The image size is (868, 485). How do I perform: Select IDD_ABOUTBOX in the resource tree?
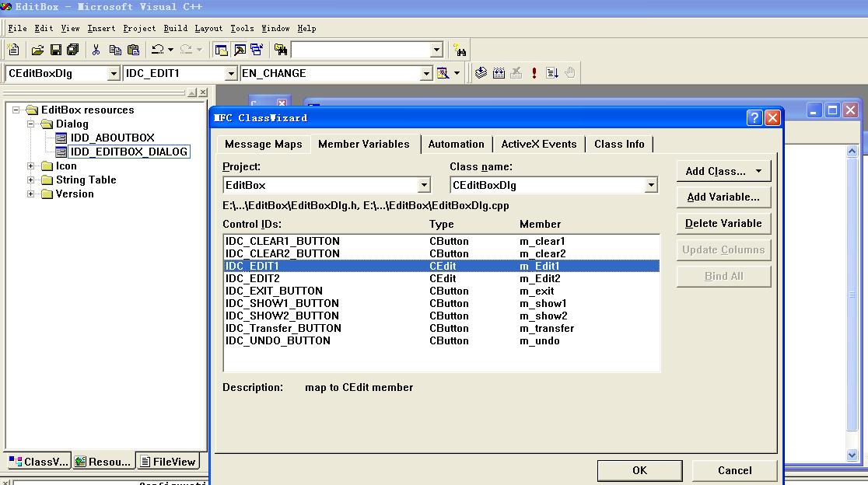click(x=112, y=138)
